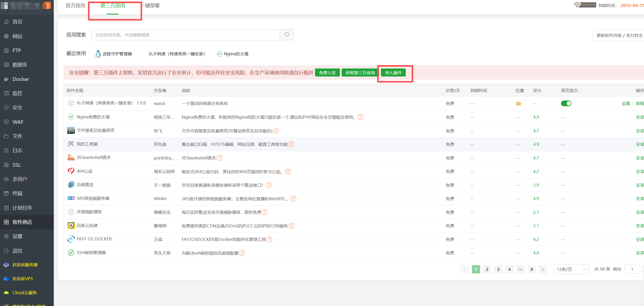Click the 文件搜索及批量修改 thumbnail icon
Image resolution: width=644 pixels, height=306 pixels.
point(71,131)
